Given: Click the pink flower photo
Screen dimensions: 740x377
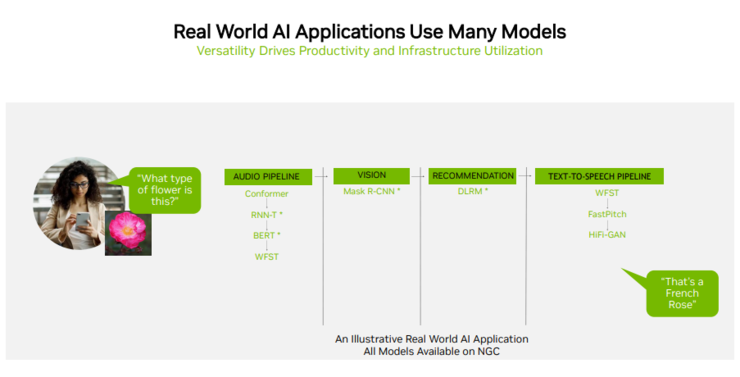Looking at the screenshot, I should (x=128, y=233).
